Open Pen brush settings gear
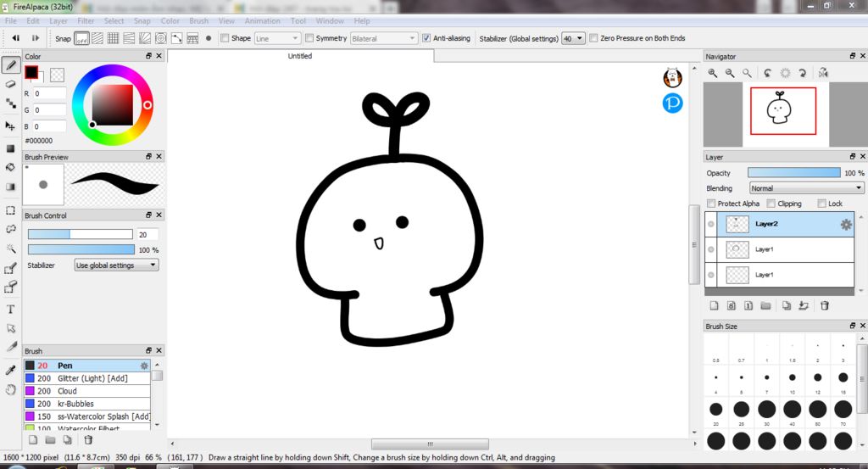 point(144,366)
